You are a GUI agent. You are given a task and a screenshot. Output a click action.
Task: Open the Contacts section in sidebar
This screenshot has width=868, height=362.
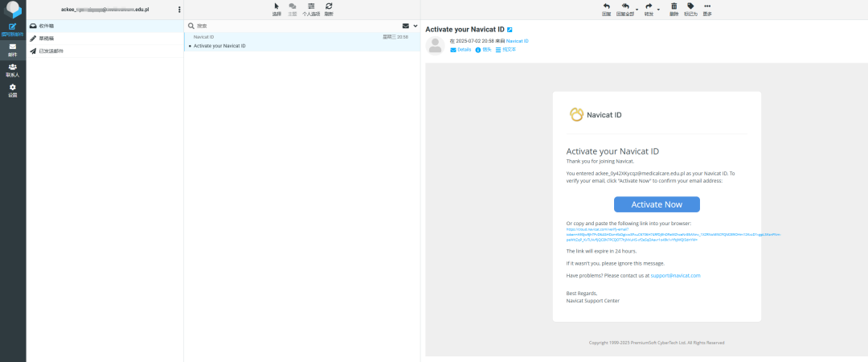point(13,69)
